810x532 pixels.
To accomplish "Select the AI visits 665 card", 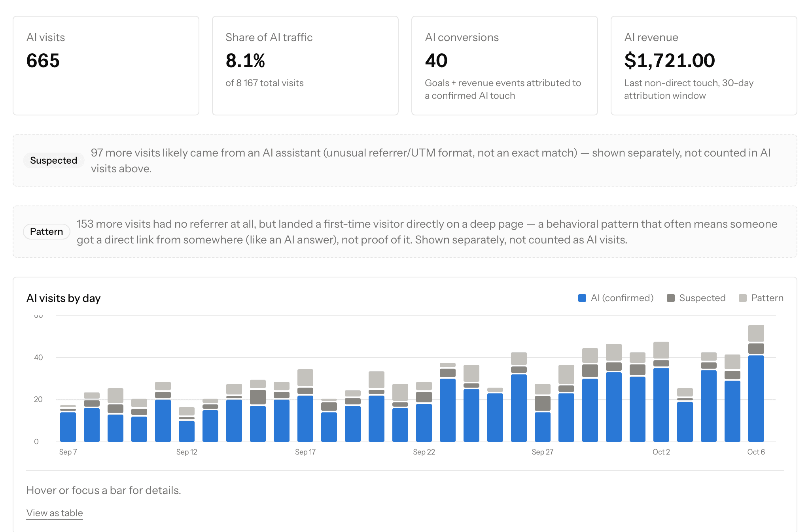I will [106, 66].
